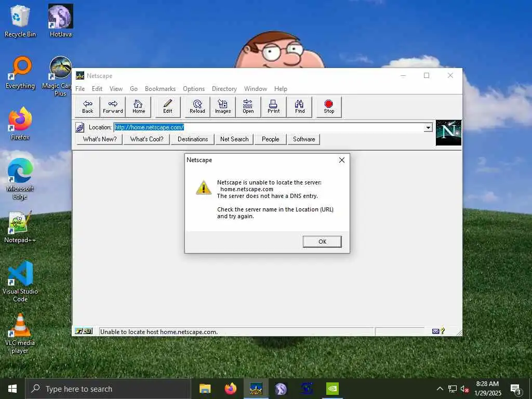The image size is (532, 399).
Task: Open File Explorer from taskbar
Action: (x=205, y=389)
